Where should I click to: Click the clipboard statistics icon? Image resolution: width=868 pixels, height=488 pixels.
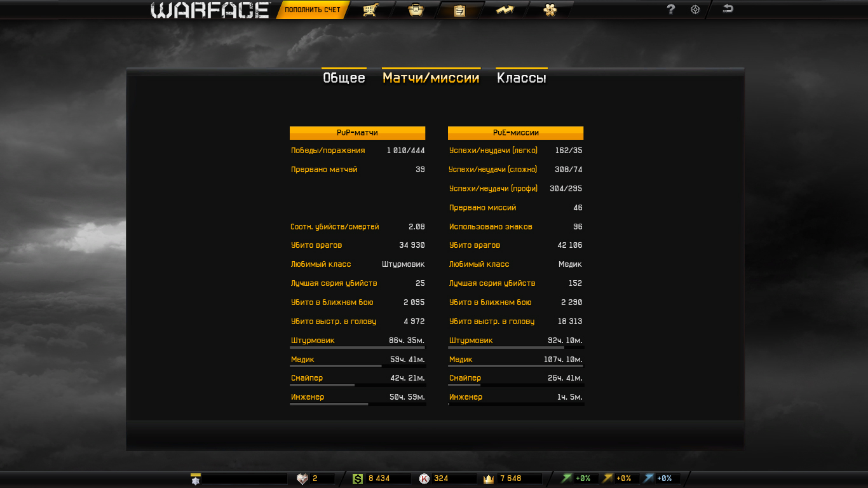[460, 10]
